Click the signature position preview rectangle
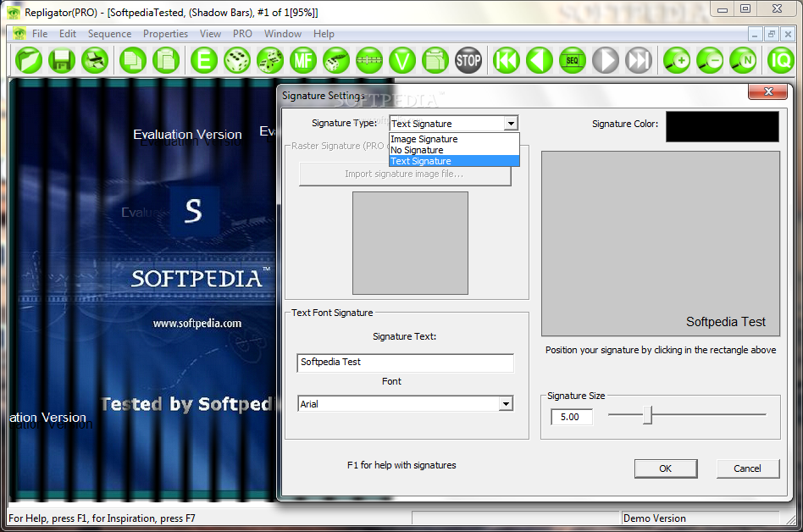The width and height of the screenshot is (803, 532). click(x=661, y=243)
